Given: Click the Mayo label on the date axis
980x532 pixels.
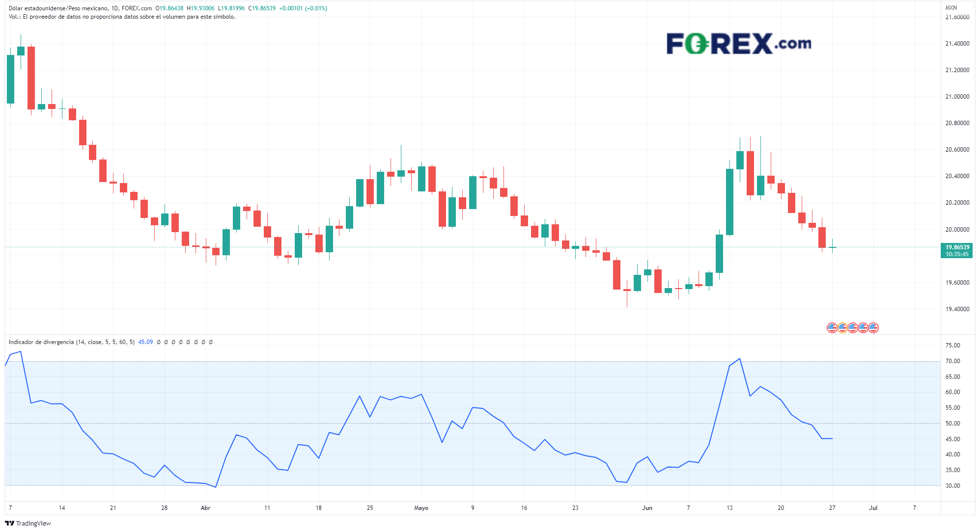Looking at the screenshot, I should pyautogui.click(x=421, y=508).
